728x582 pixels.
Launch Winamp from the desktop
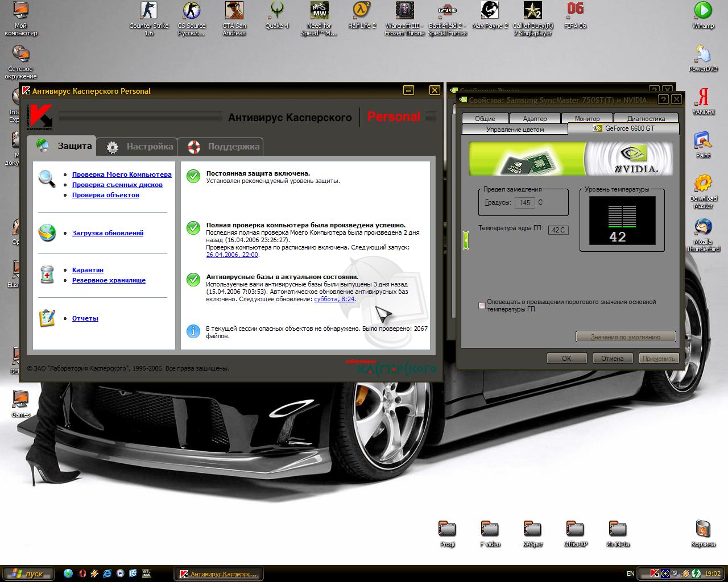[703, 15]
